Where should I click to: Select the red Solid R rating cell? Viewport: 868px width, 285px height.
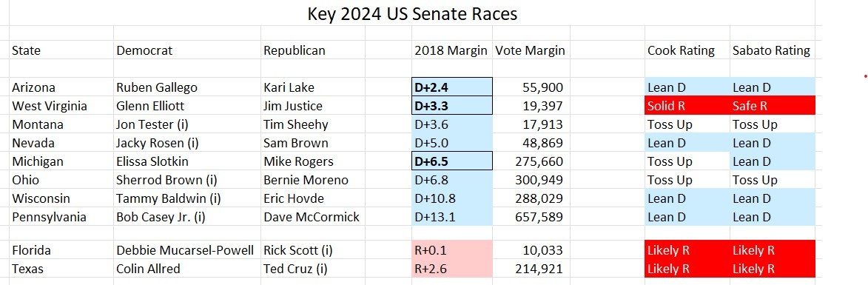tap(687, 106)
